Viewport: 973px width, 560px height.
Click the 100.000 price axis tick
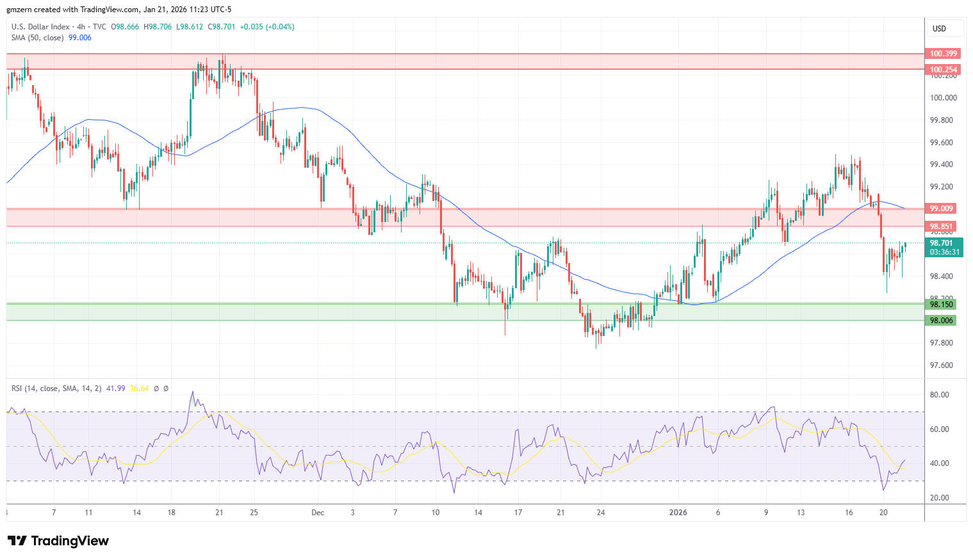(944, 98)
